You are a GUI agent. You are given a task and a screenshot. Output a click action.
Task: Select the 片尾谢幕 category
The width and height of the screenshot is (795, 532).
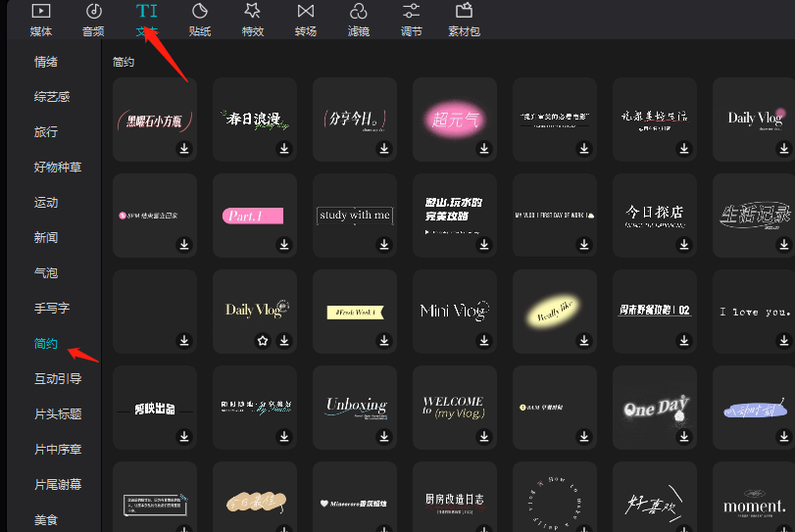point(58,484)
